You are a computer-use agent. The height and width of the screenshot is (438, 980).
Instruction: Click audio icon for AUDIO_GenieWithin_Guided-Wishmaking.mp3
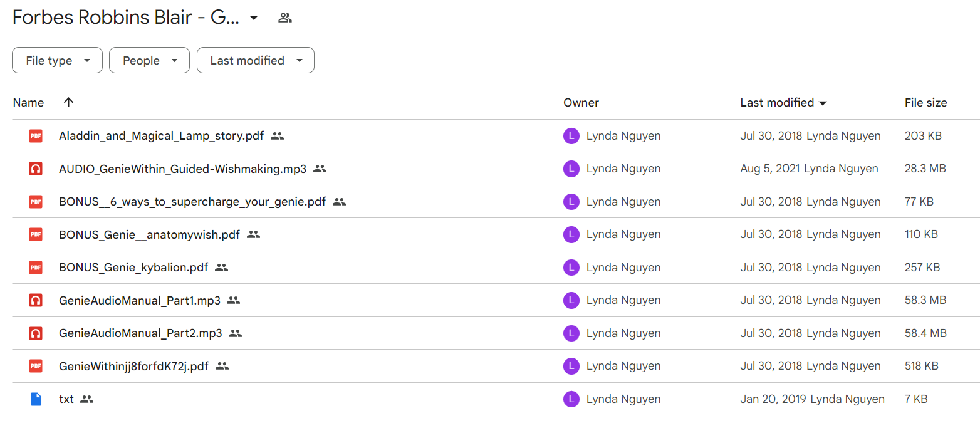(36, 169)
